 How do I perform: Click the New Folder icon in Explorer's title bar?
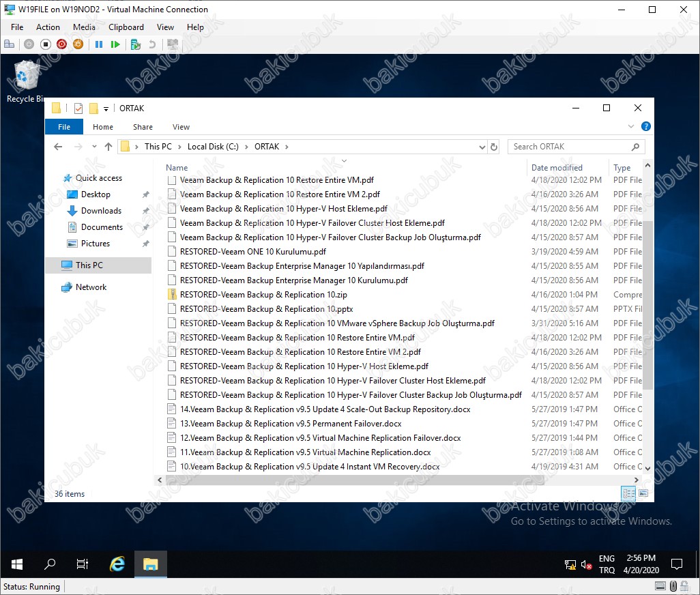point(93,108)
